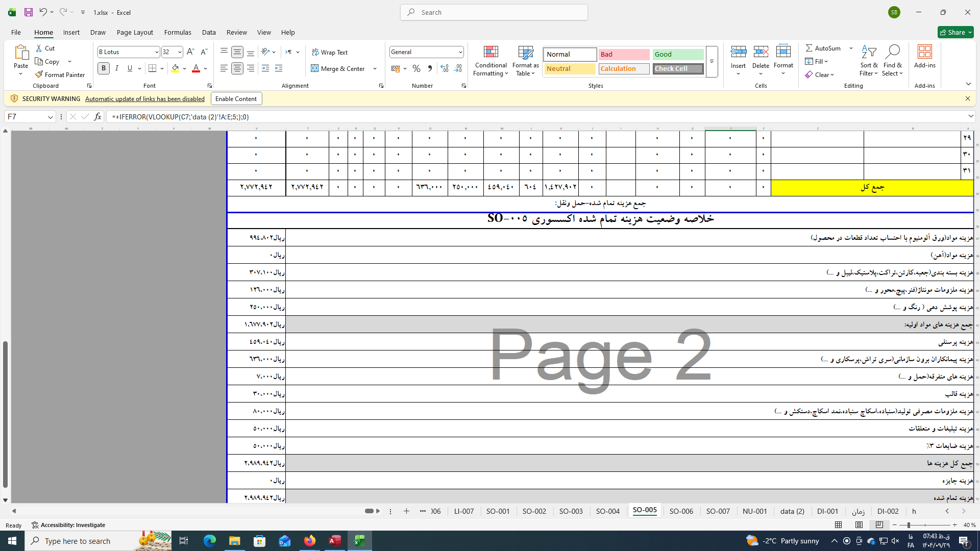Click the Percent Style icon
This screenshot has width=980, height=551.
[416, 68]
